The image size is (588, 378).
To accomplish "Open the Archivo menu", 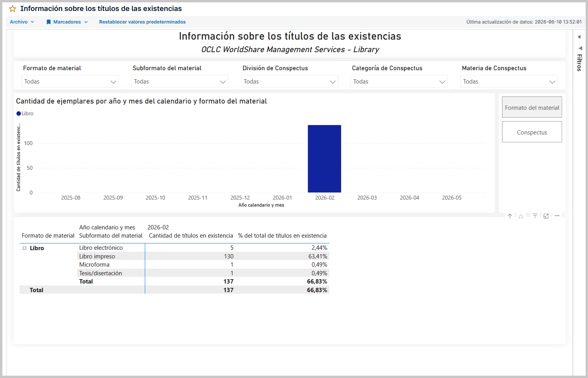I will click(x=22, y=22).
